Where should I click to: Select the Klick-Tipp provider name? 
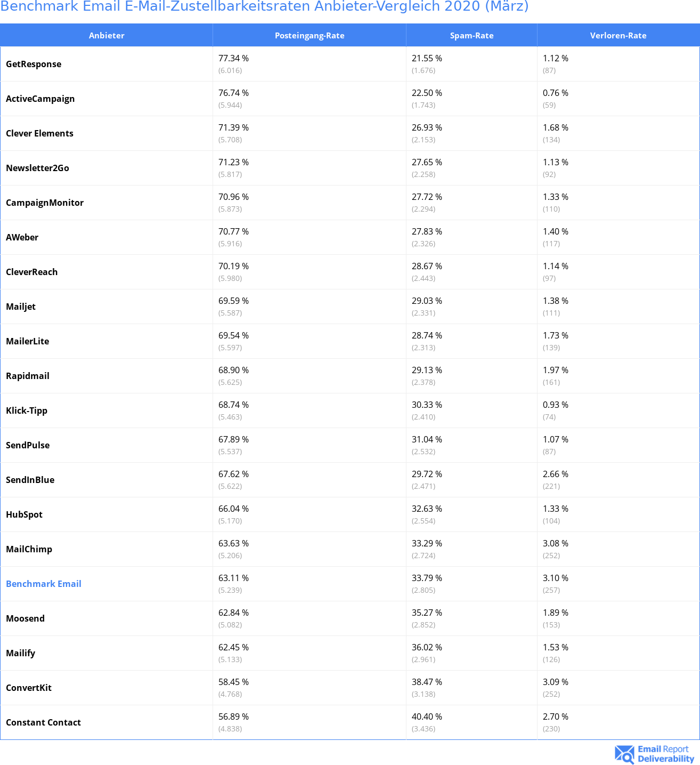click(x=27, y=410)
